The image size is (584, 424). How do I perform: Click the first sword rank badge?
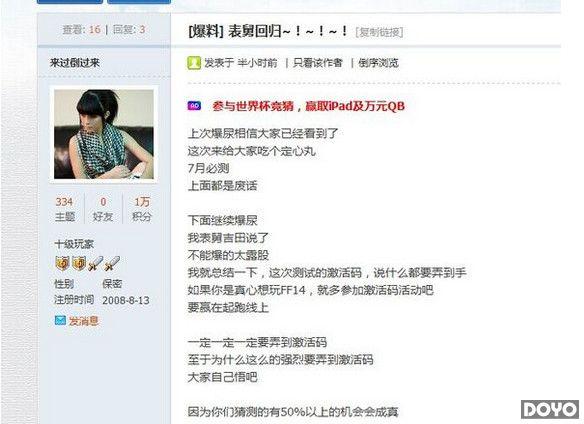(95, 263)
